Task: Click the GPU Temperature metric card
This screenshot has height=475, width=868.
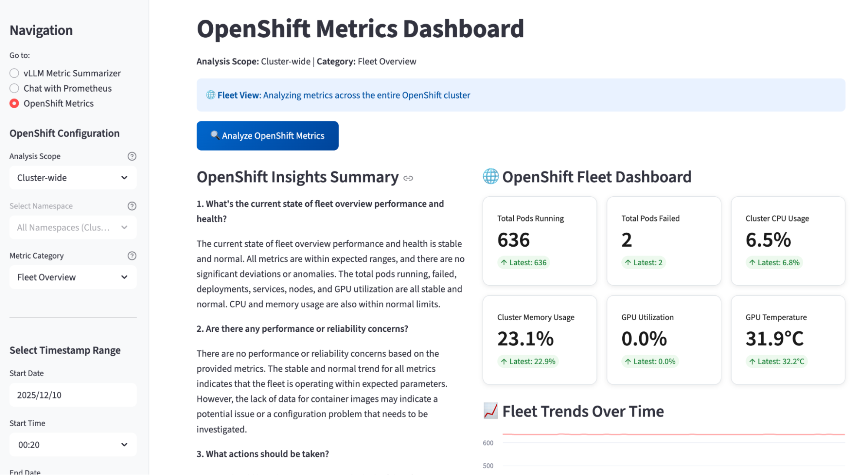Action: [x=788, y=340]
